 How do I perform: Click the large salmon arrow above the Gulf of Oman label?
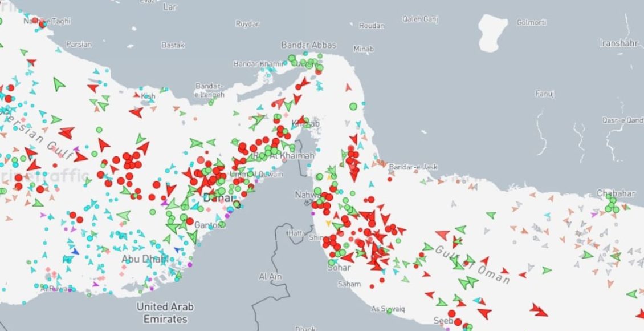click(x=443, y=235)
